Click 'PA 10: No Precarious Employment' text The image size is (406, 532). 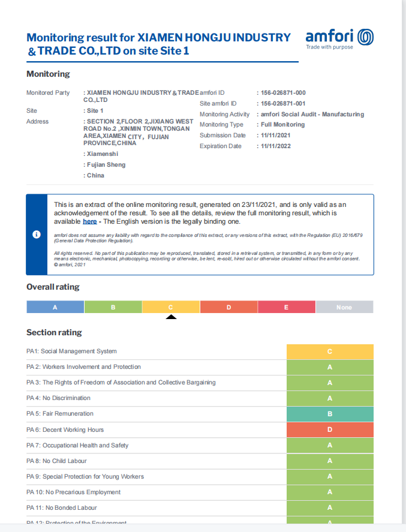(74, 492)
